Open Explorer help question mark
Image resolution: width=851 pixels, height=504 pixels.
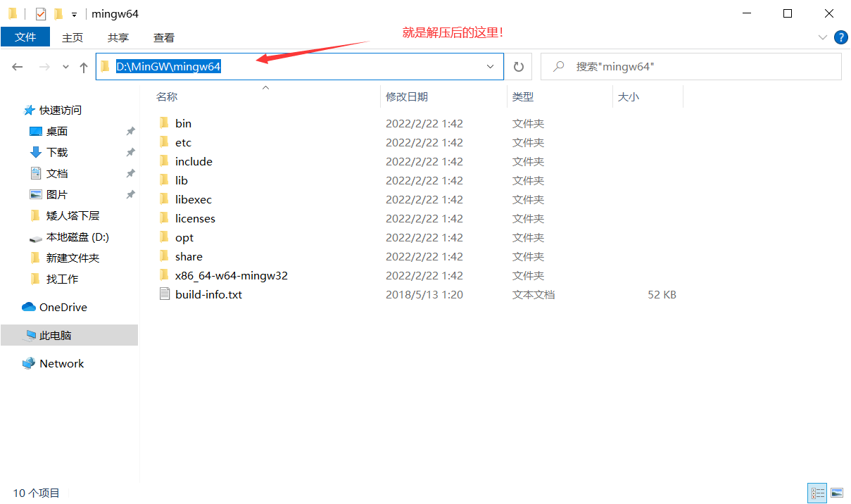840,37
